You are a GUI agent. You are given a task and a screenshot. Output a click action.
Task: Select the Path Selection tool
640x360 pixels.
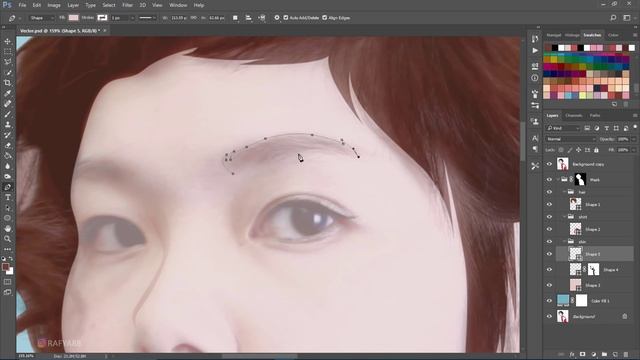7,208
